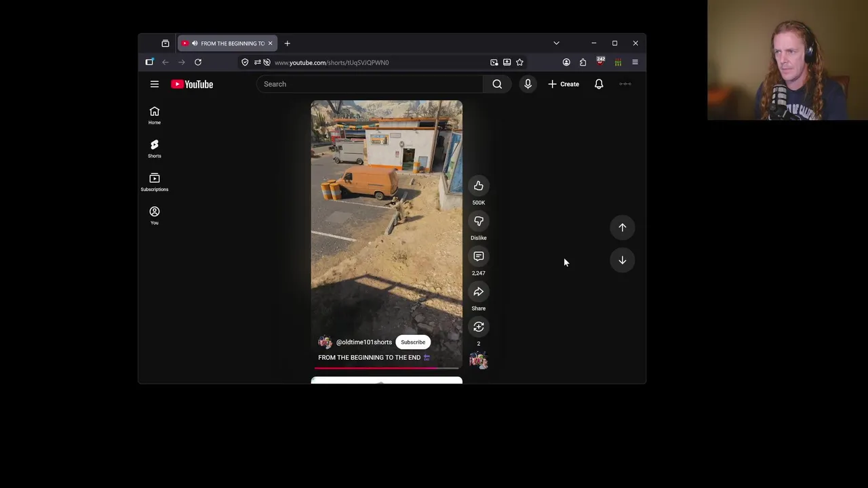This screenshot has height=488, width=868.
Task: Seek on the red video progress bar
Action: pos(387,368)
